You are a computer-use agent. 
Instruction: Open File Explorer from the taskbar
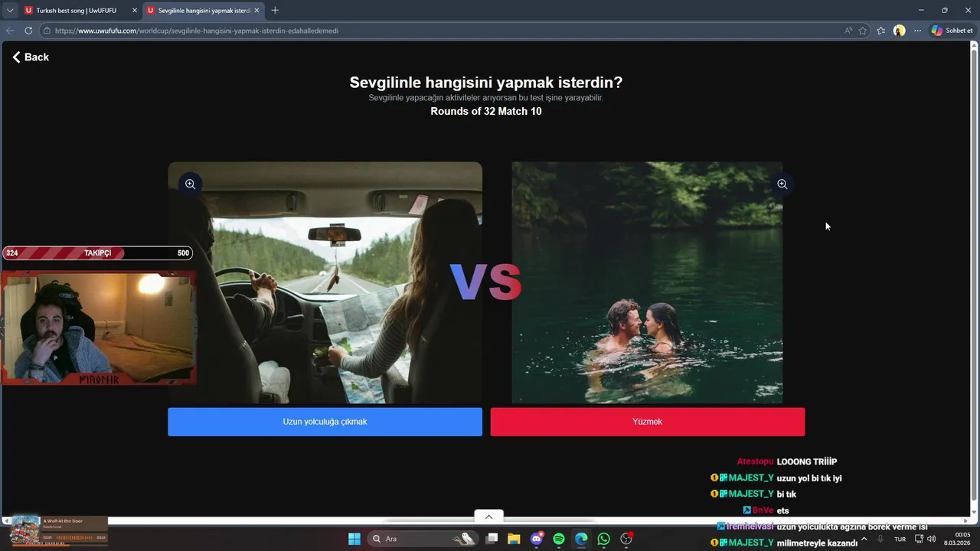pos(514,539)
